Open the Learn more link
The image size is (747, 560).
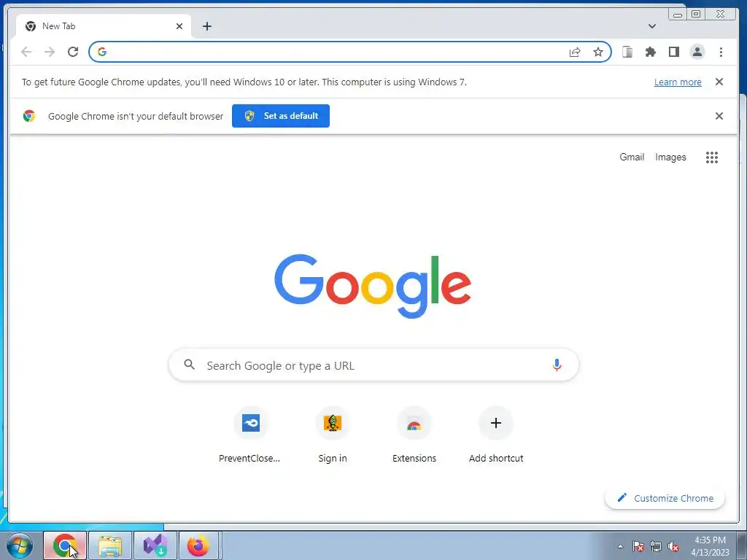pos(678,82)
